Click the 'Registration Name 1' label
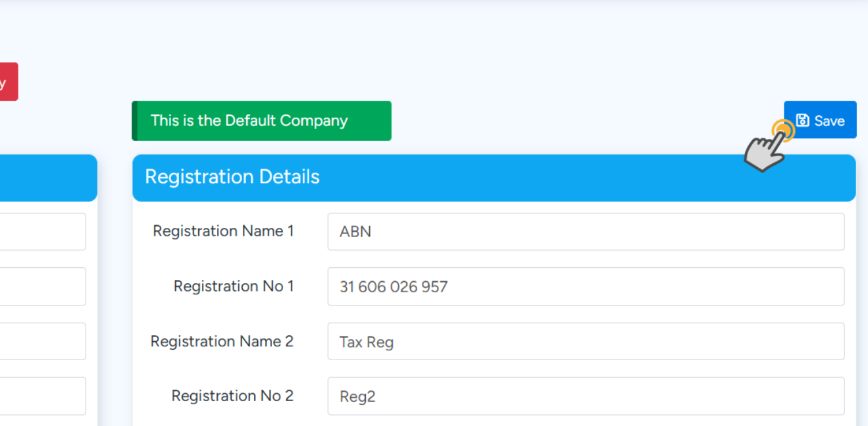Viewport: 868px width, 426px height. [x=223, y=231]
